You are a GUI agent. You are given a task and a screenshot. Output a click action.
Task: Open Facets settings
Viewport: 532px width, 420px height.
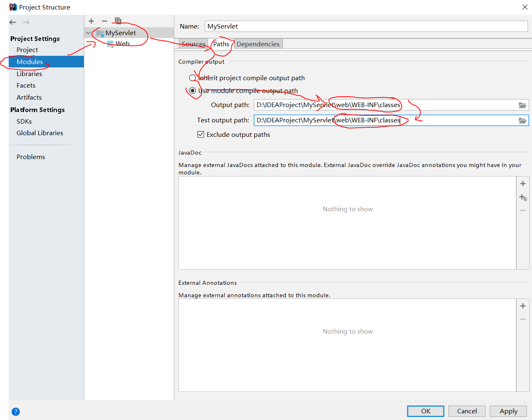[x=26, y=86]
